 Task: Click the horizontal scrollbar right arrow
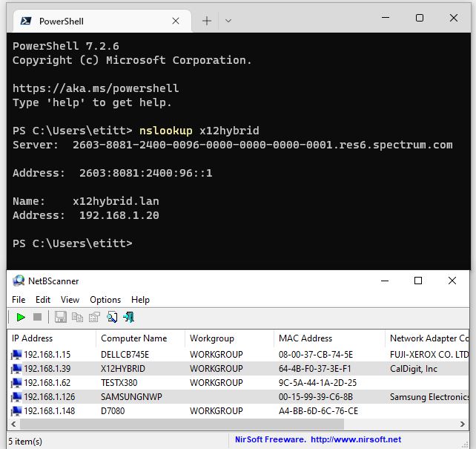point(463,424)
